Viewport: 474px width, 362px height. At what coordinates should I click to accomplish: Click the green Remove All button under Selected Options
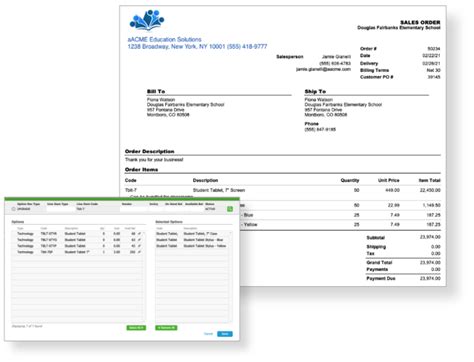coord(166,328)
